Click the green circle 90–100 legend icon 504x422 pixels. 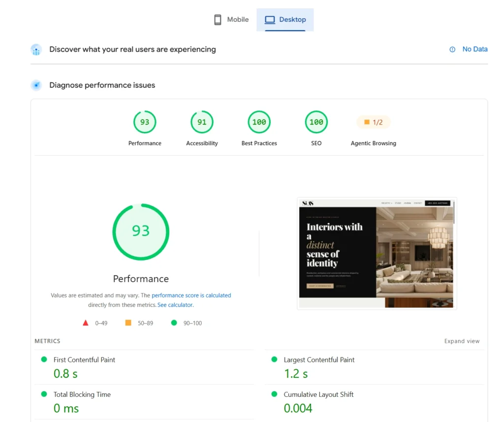tap(174, 323)
